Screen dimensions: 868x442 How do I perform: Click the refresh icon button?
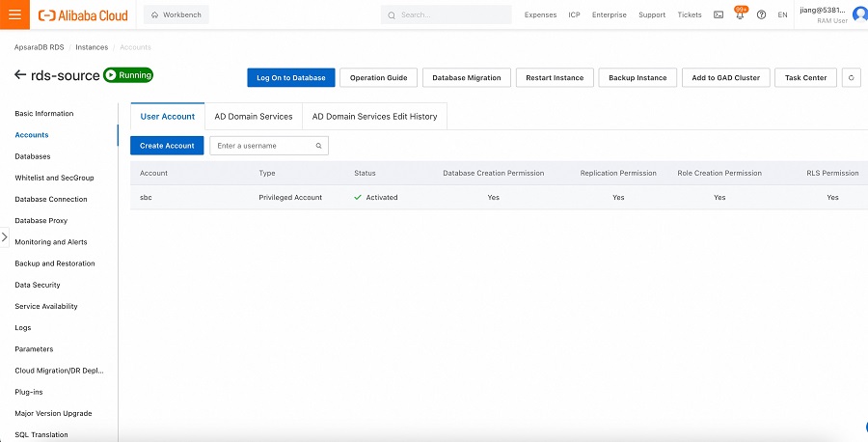point(851,77)
